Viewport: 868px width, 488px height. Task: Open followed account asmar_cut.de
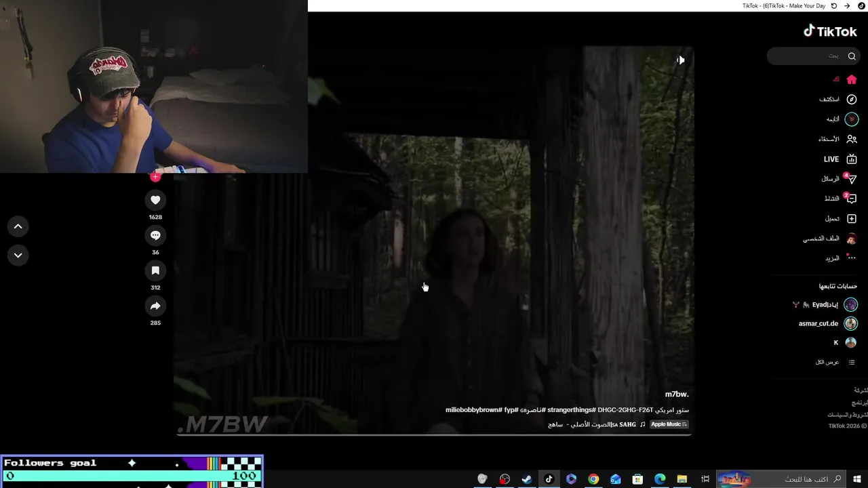point(828,324)
